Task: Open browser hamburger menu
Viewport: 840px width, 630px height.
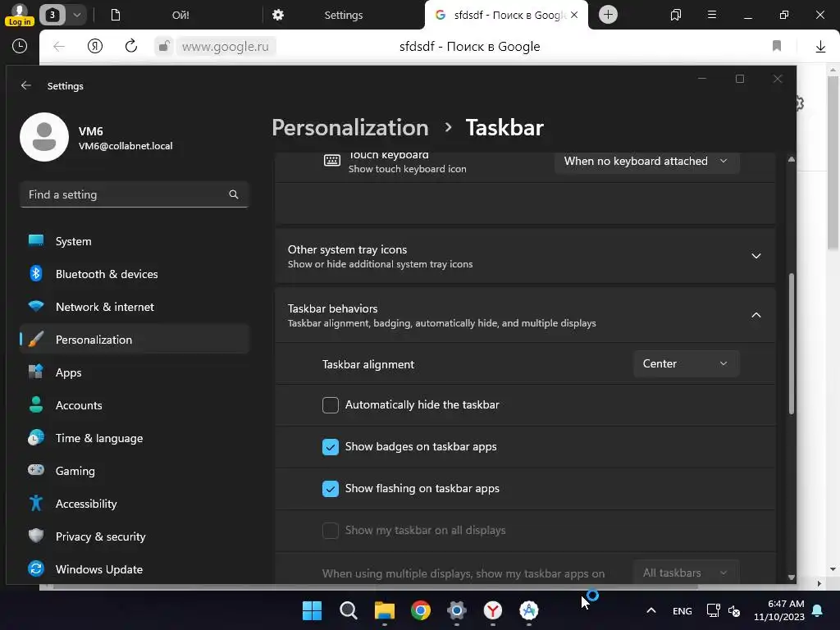Action: point(712,15)
